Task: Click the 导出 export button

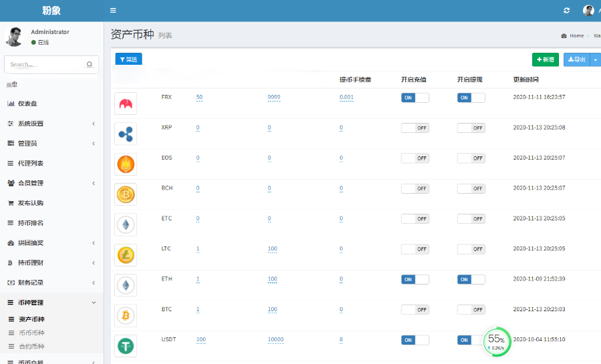Action: pyautogui.click(x=577, y=59)
